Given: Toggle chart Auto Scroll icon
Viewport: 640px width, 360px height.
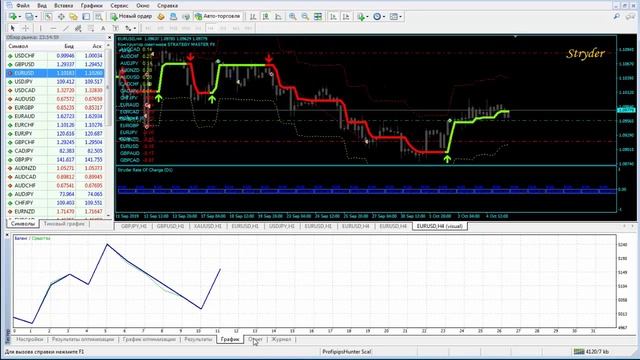Looking at the screenshot, I should tap(333, 17).
